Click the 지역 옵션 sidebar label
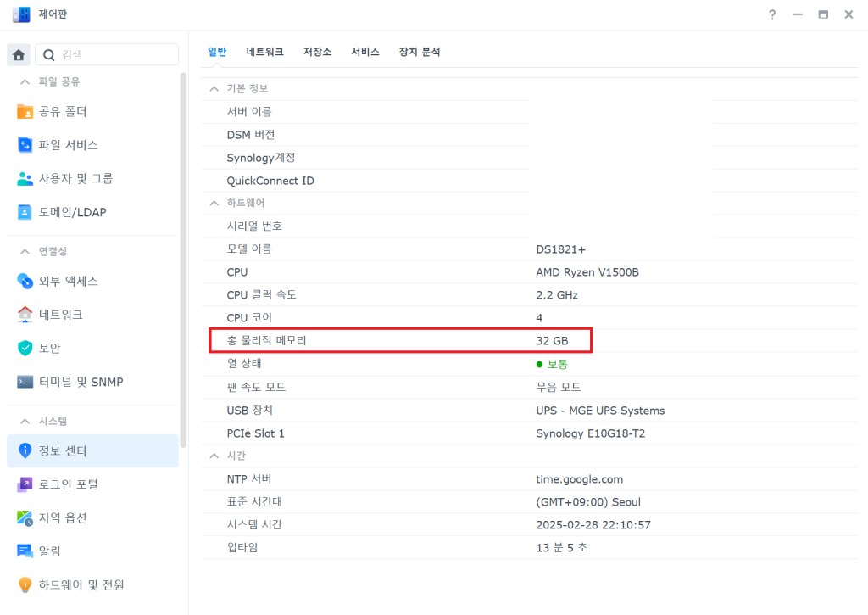 pyautogui.click(x=63, y=518)
